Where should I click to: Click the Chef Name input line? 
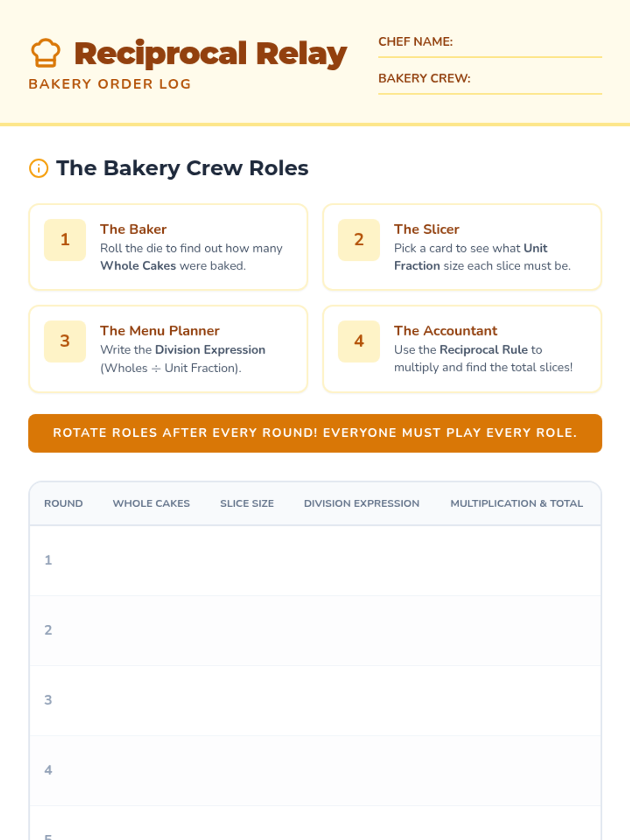tap(527, 46)
